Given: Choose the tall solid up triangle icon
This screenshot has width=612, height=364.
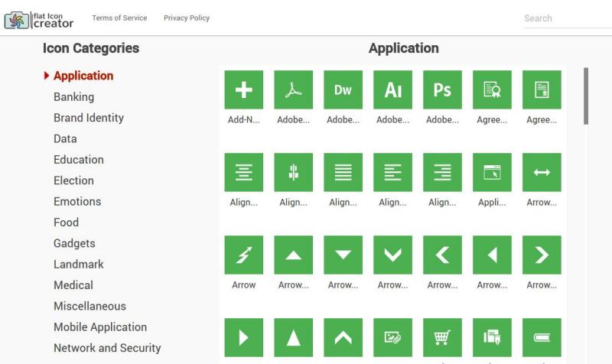Looking at the screenshot, I should (x=293, y=337).
